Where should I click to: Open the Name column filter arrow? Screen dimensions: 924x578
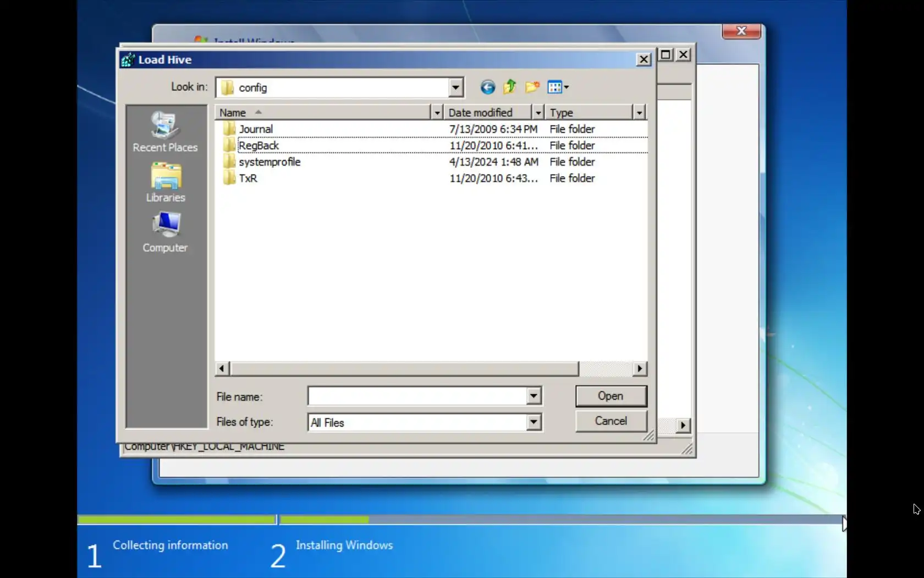coord(437,112)
